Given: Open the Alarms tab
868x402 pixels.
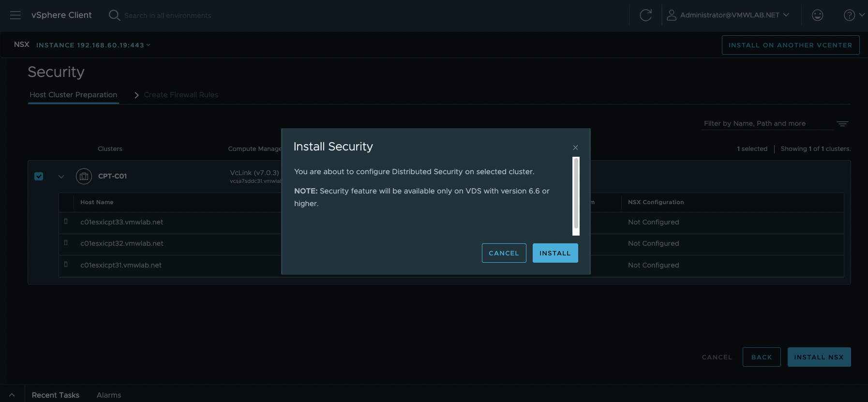Looking at the screenshot, I should [x=109, y=395].
